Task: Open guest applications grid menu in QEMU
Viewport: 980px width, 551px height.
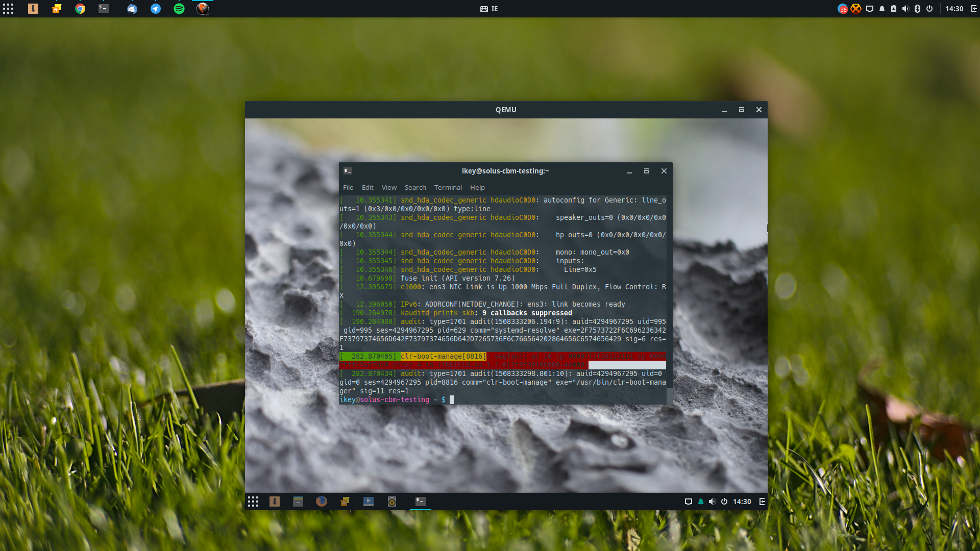Action: coord(253,502)
